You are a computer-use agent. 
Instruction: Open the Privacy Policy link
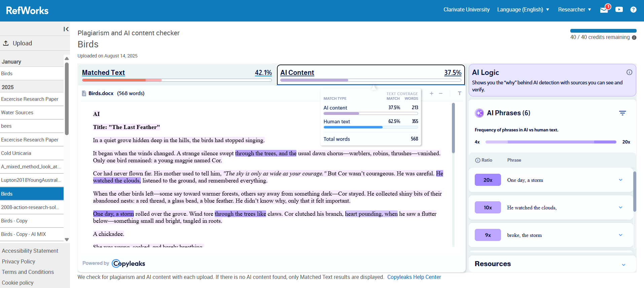(x=19, y=261)
